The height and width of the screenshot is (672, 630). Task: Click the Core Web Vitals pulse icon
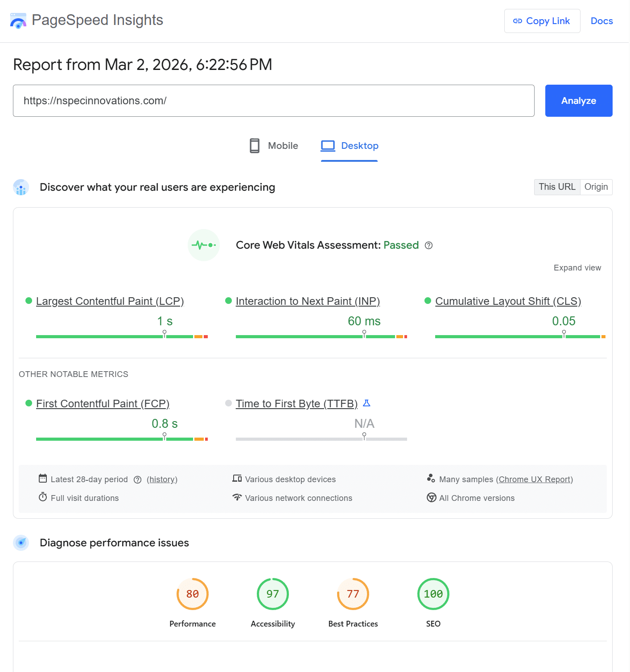(204, 245)
